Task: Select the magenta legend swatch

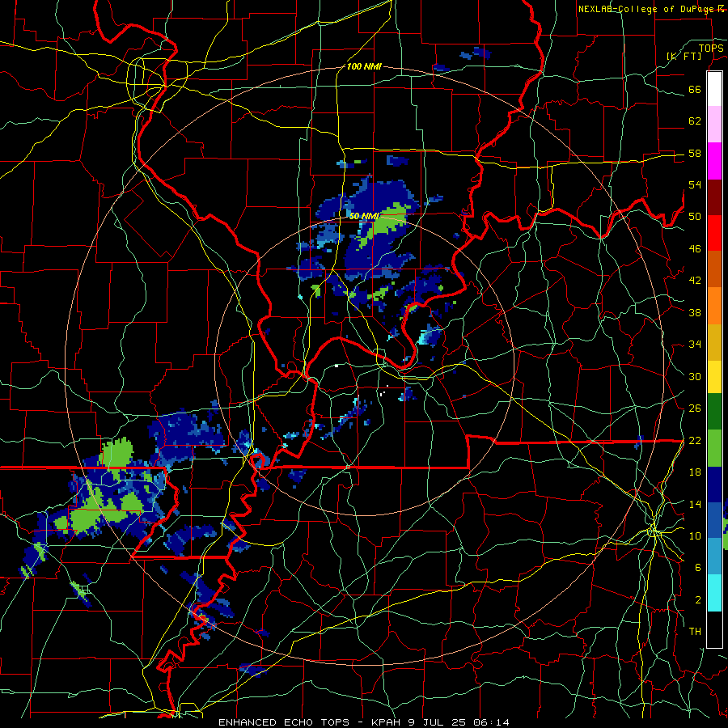Action: 714,161
